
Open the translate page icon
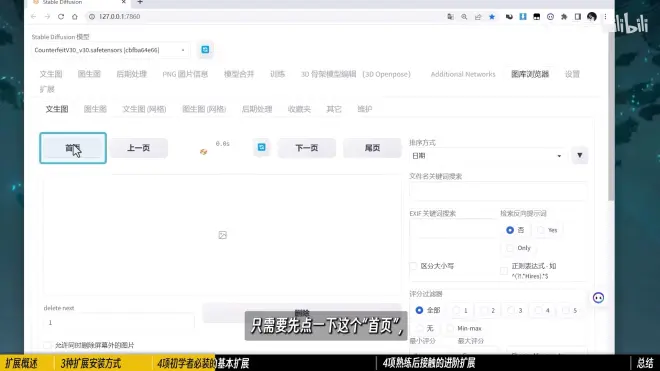450,17
